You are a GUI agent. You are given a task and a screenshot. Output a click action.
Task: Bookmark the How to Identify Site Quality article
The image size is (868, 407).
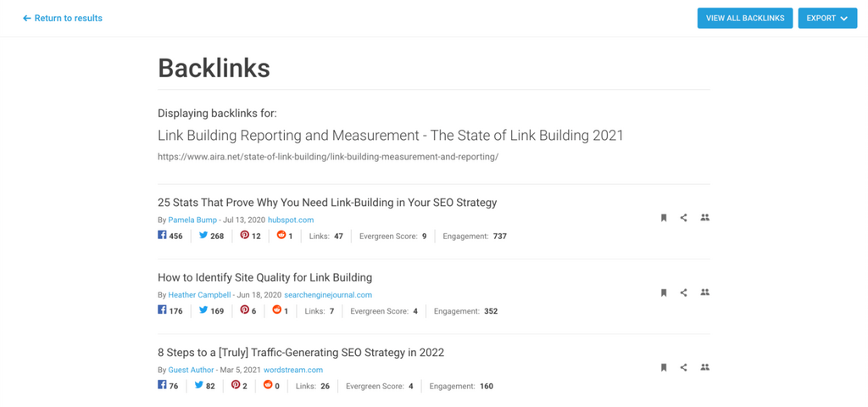coord(664,293)
